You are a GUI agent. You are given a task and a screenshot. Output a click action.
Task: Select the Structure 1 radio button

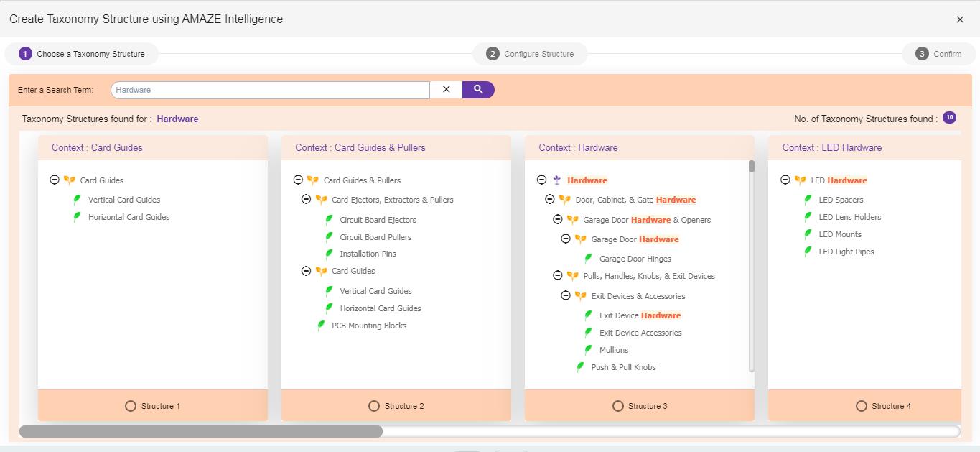pyautogui.click(x=131, y=406)
